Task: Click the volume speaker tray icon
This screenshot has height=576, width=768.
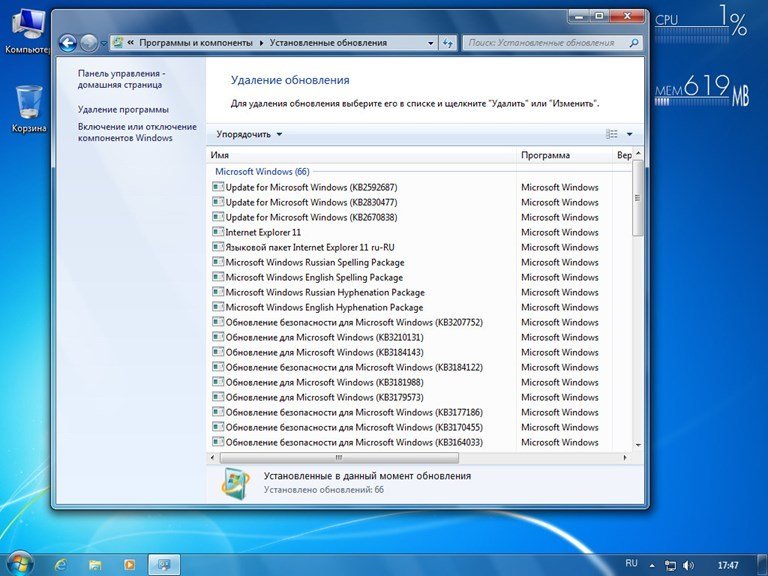Action: (688, 565)
